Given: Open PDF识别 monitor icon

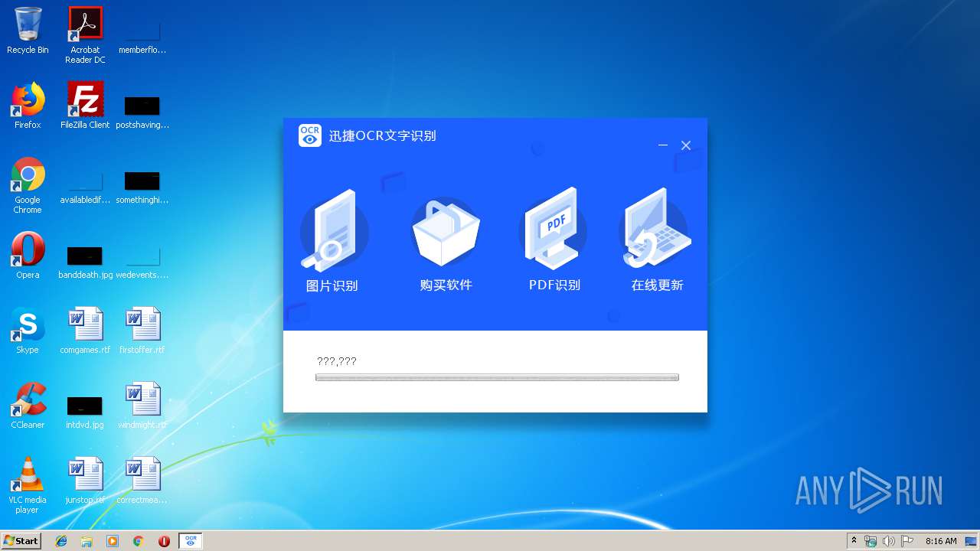Looking at the screenshot, I should click(x=553, y=228).
